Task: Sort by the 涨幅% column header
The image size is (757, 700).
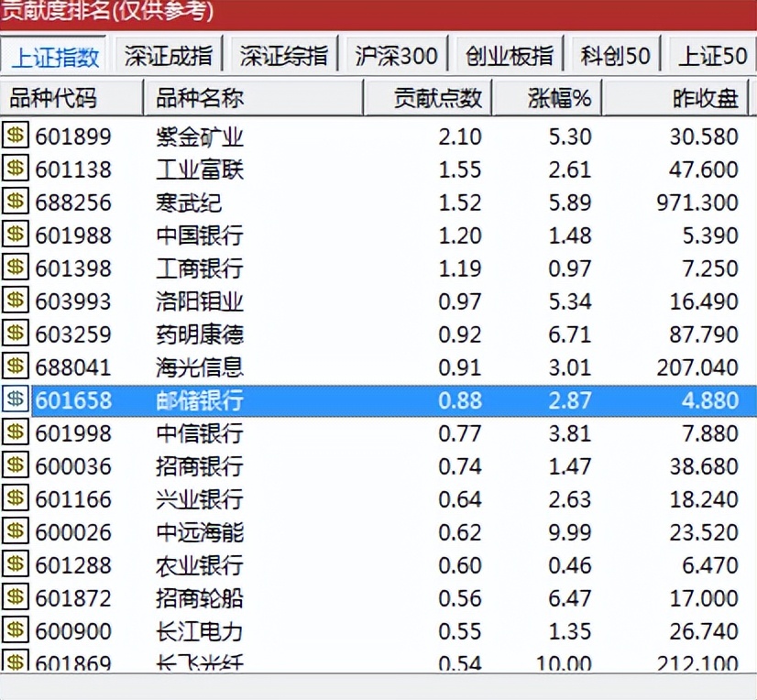Action: pos(547,98)
